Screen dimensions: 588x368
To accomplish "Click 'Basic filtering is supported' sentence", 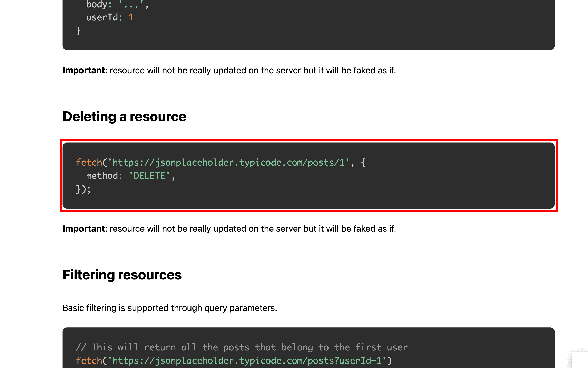I will (x=170, y=308).
